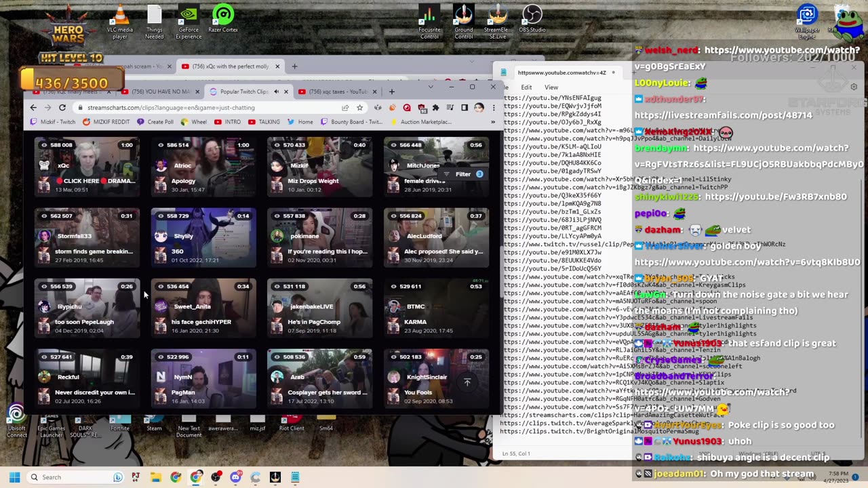Open pokimane 'If you're reading this' clip
Image resolution: width=868 pixels, height=488 pixels.
click(319, 237)
